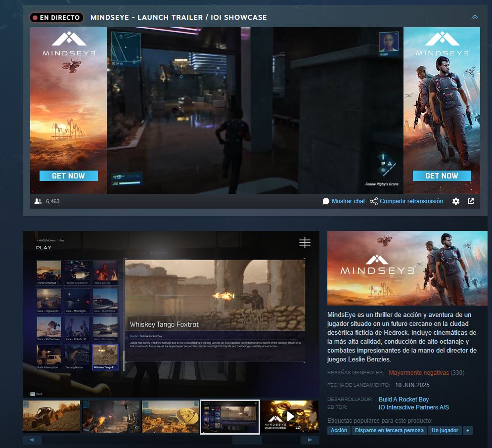
Task: Click right GET NOW banner button
Action: tap(442, 176)
